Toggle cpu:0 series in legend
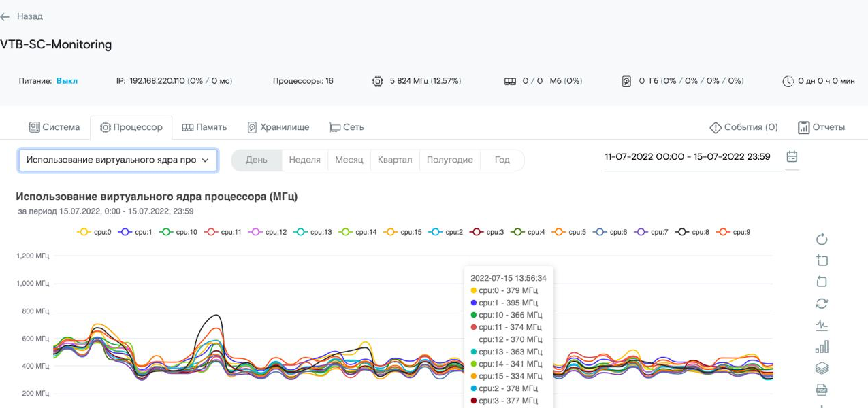Image resolution: width=868 pixels, height=408 pixels. (x=94, y=232)
